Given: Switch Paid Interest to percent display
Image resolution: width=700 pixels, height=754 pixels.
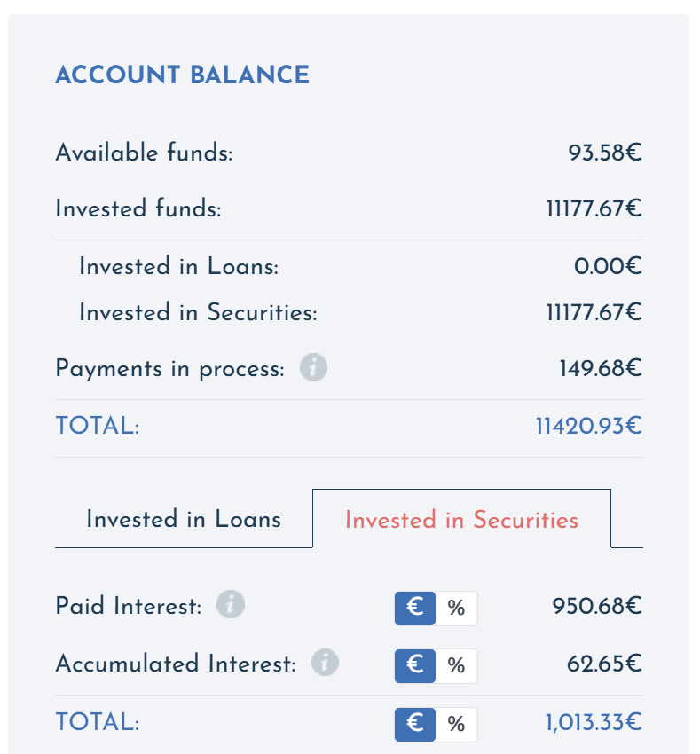Looking at the screenshot, I should coord(456,609).
